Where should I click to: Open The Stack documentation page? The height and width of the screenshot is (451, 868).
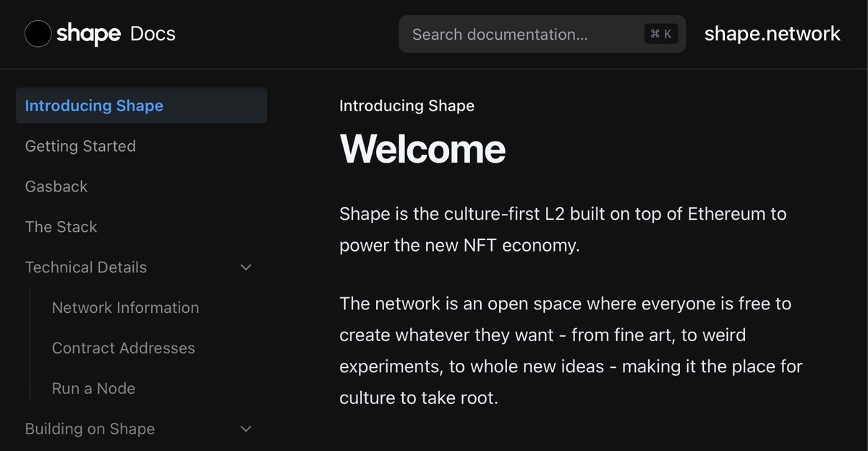coord(61,226)
